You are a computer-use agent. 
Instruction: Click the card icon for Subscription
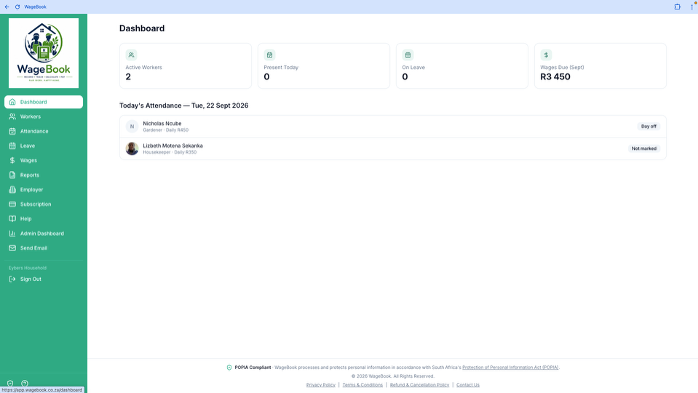(12, 204)
